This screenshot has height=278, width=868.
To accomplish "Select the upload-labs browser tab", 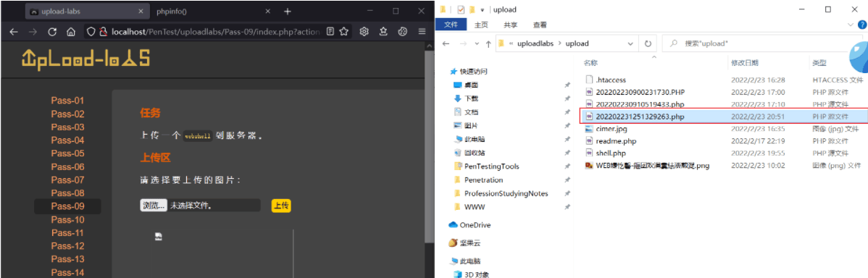I will click(87, 11).
